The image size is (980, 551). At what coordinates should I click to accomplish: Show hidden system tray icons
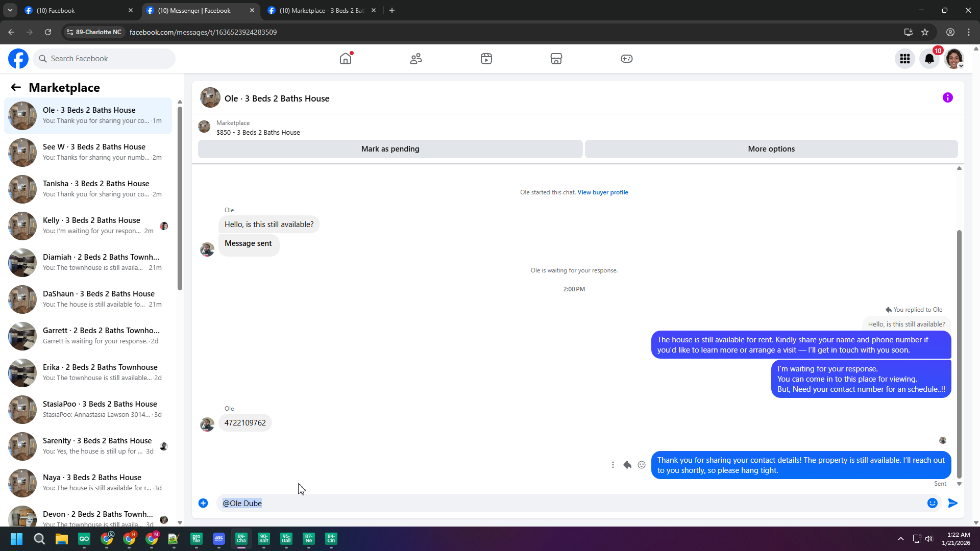click(901, 539)
